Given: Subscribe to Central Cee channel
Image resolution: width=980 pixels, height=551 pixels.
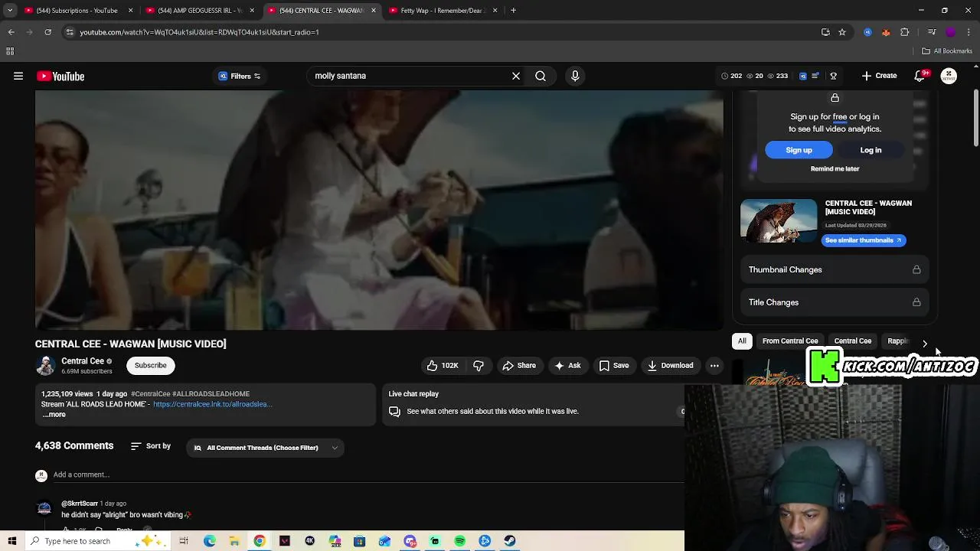Looking at the screenshot, I should [x=150, y=366].
